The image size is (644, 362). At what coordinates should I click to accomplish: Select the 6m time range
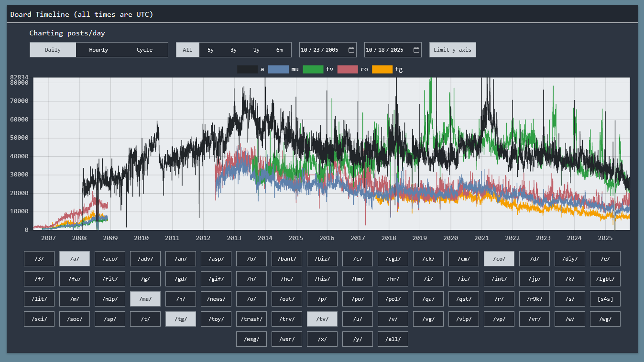pyautogui.click(x=279, y=50)
